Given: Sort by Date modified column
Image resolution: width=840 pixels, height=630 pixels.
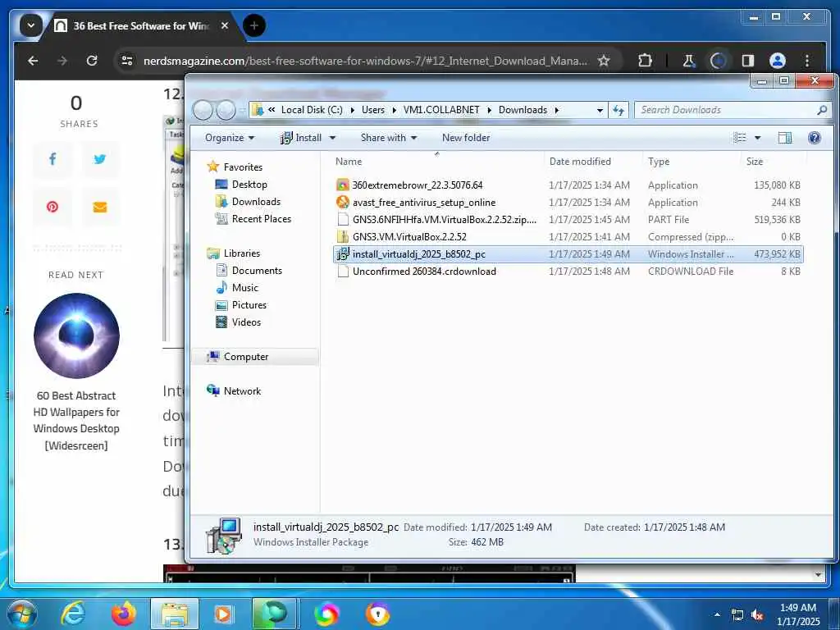Looking at the screenshot, I should 592,162.
